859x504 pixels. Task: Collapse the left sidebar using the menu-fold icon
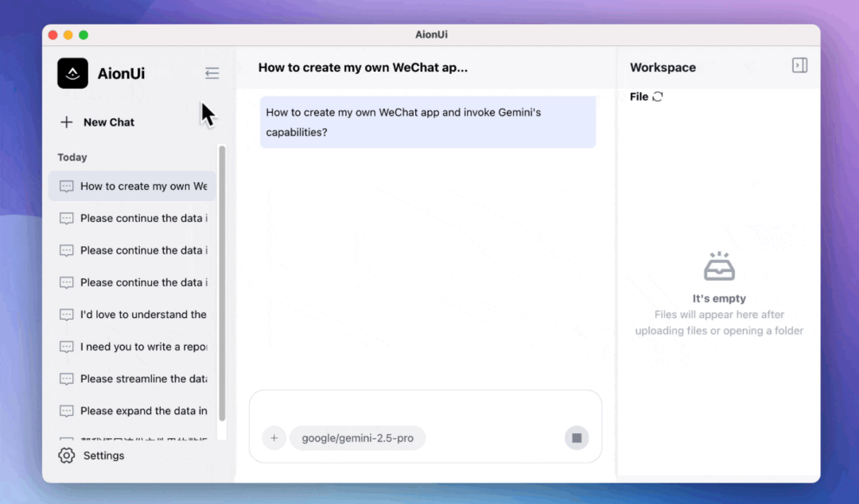(212, 73)
